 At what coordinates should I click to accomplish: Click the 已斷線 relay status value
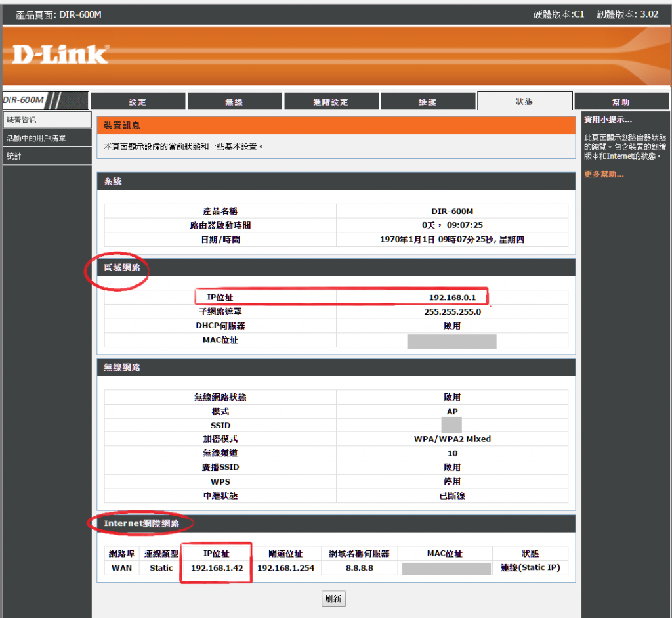coord(452,496)
